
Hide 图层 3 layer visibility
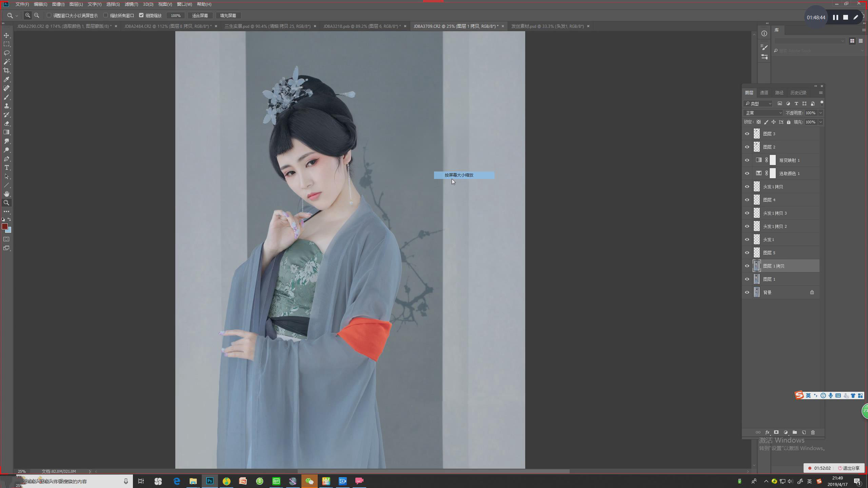pyautogui.click(x=747, y=134)
